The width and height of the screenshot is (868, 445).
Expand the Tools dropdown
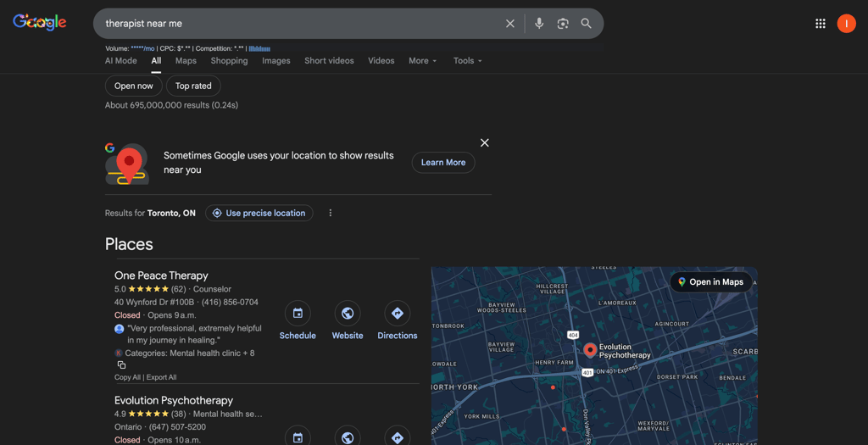(x=468, y=61)
